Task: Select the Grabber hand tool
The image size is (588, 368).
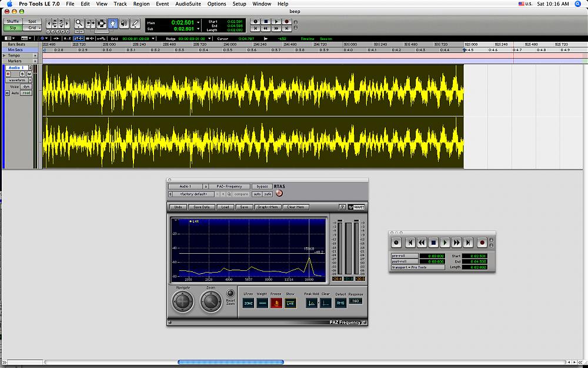Action: coord(113,24)
